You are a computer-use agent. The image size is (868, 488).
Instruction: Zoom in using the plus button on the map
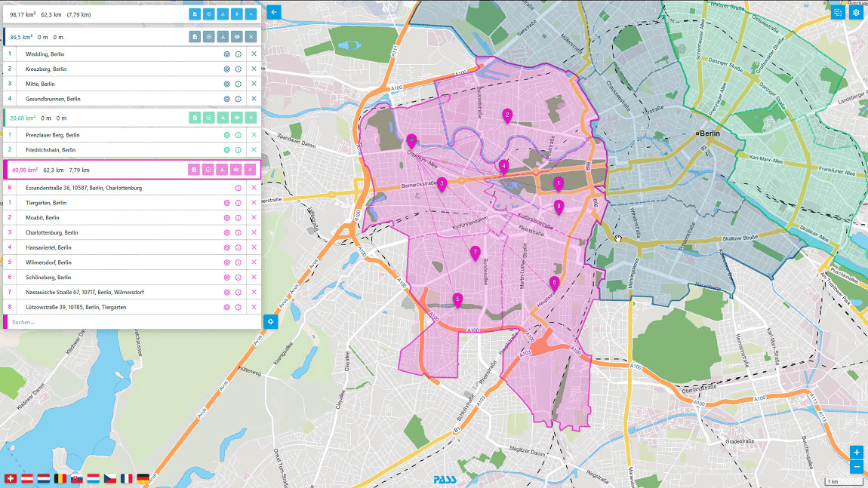pyautogui.click(x=856, y=453)
